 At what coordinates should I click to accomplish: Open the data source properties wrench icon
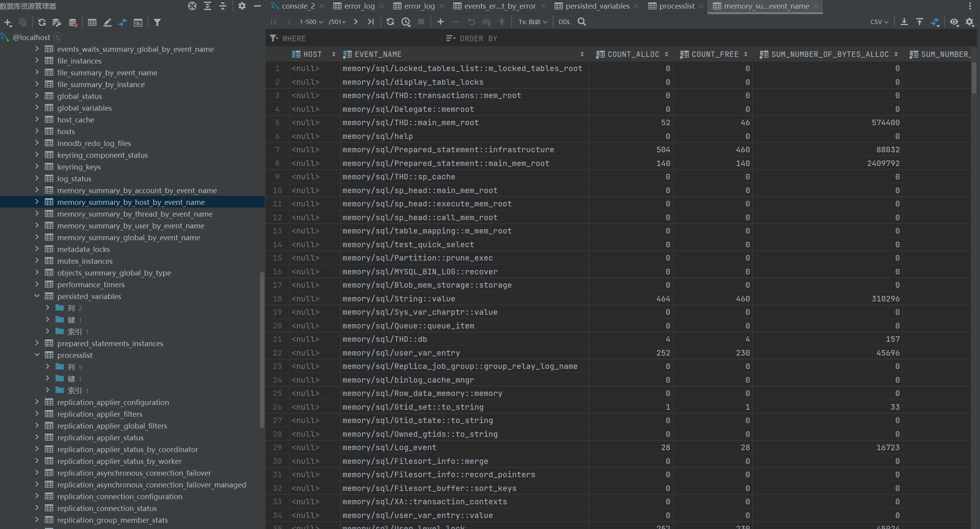tap(57, 22)
